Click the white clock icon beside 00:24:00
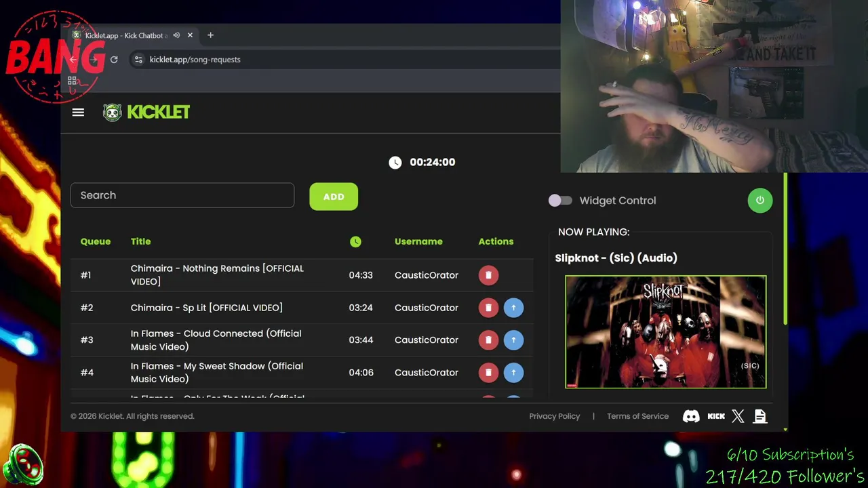Viewport: 868px width, 488px height. click(395, 162)
